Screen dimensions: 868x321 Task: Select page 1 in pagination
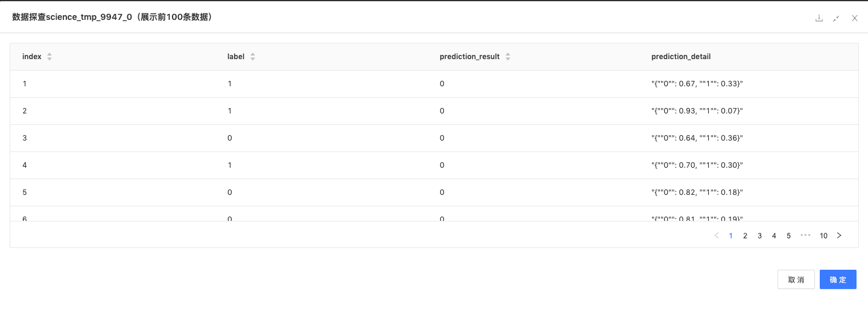pyautogui.click(x=730, y=236)
